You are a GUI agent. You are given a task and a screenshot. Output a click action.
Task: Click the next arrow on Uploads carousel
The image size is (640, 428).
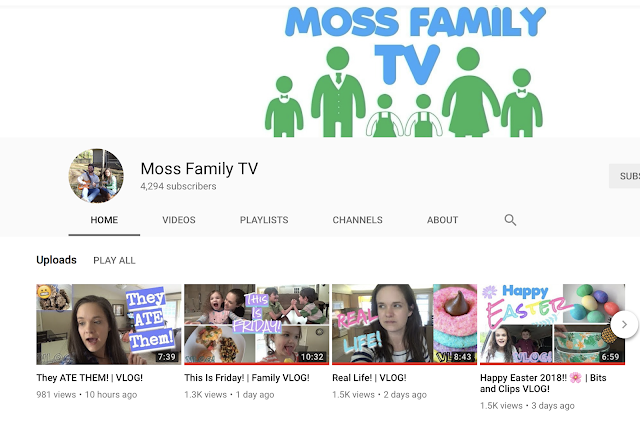(x=624, y=324)
